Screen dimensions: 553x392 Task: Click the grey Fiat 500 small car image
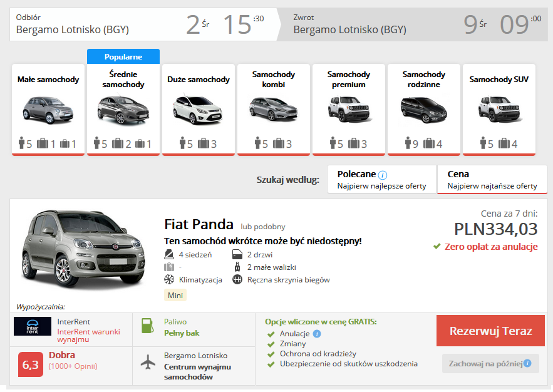[48, 110]
